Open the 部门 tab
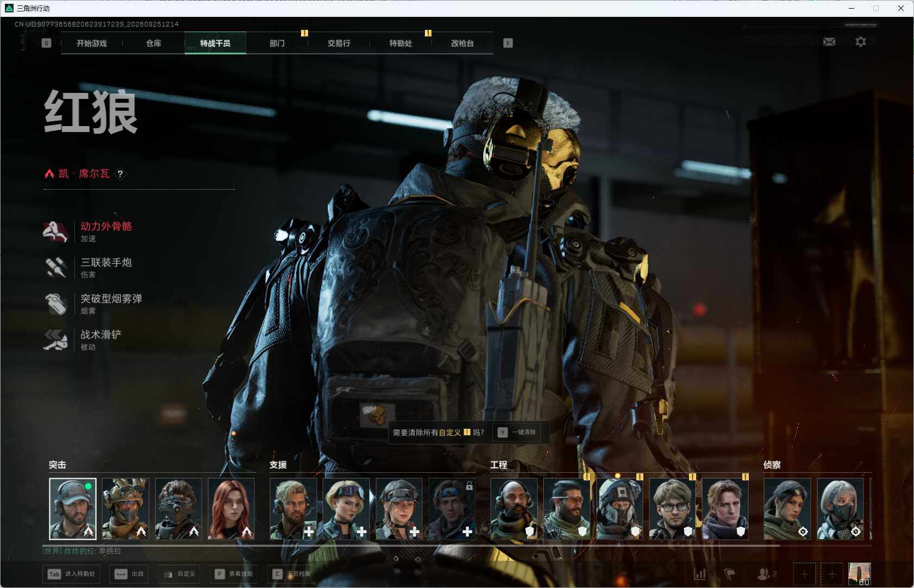914x588 pixels. point(277,43)
